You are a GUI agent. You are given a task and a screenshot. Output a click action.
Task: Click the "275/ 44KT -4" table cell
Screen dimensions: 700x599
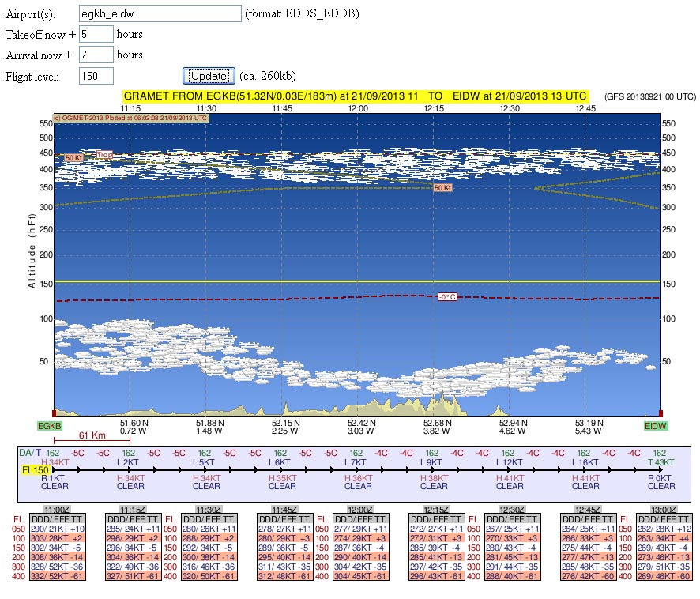(x=589, y=548)
